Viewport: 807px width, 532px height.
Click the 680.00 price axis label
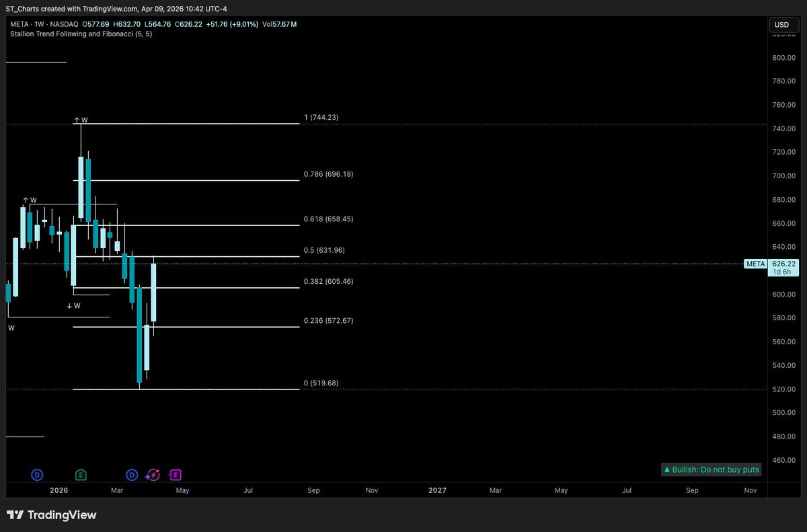784,200
